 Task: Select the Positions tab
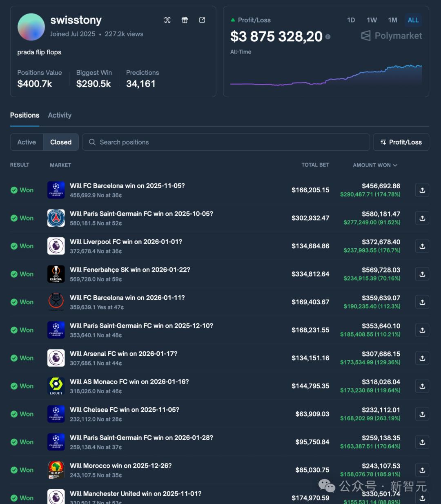click(x=24, y=115)
